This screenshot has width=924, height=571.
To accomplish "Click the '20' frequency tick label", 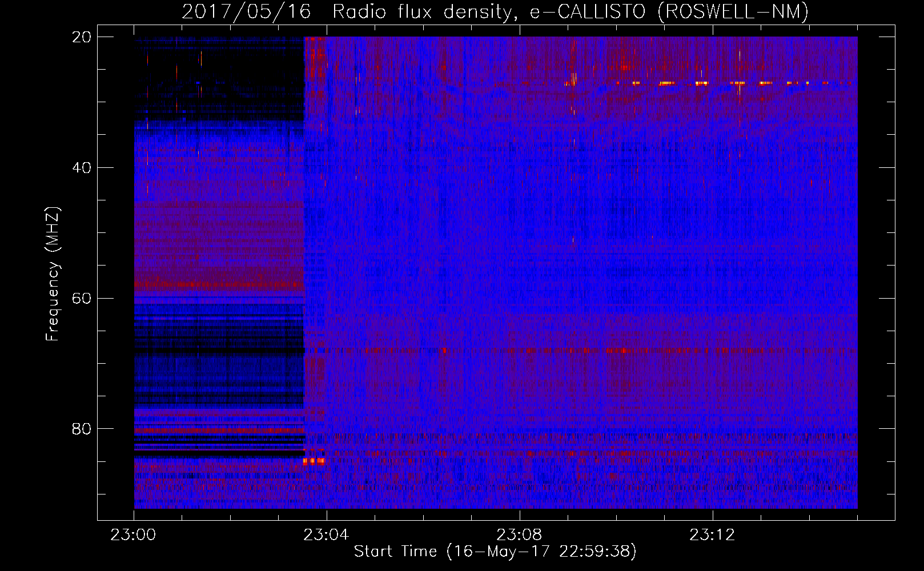I will (x=82, y=37).
